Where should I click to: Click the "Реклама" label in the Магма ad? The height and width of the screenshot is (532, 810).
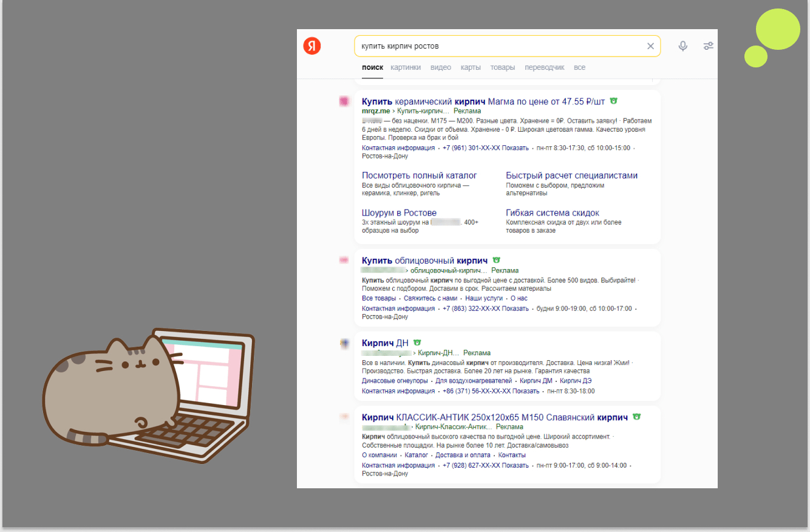pos(468,111)
